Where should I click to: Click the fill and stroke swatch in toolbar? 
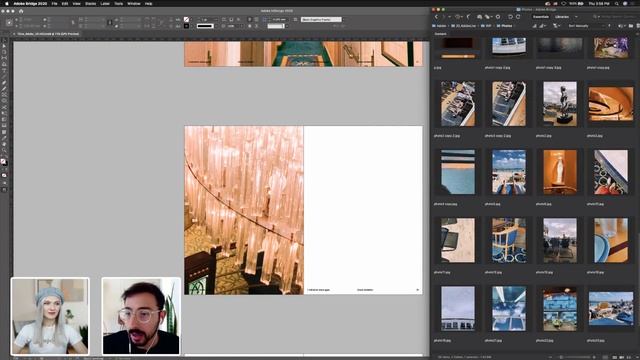pyautogui.click(x=4, y=162)
